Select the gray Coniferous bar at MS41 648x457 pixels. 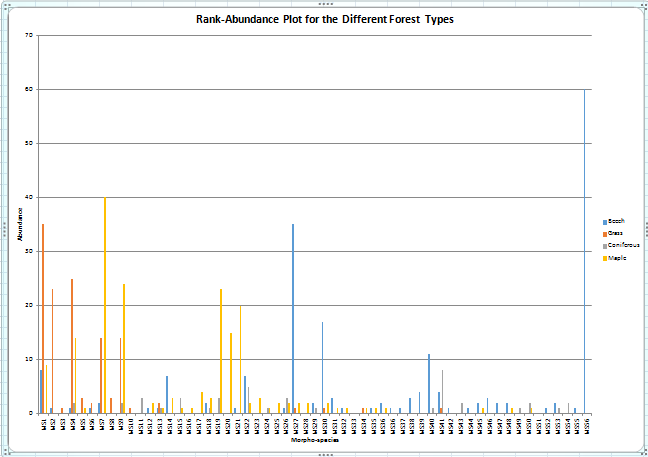(x=443, y=392)
